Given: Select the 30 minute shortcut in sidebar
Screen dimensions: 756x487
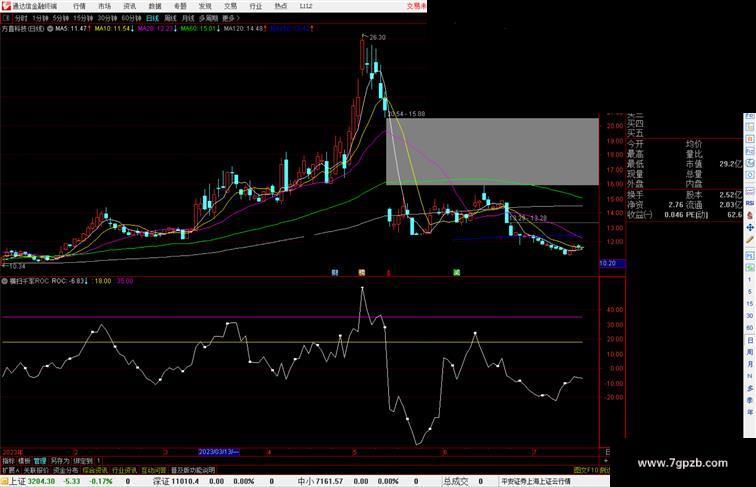Looking at the screenshot, I should 750,316.
